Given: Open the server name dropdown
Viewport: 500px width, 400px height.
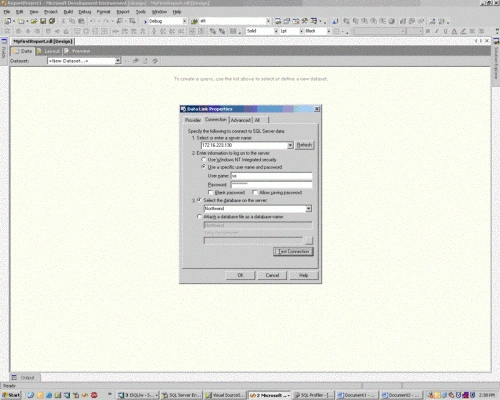Looking at the screenshot, I should point(290,145).
